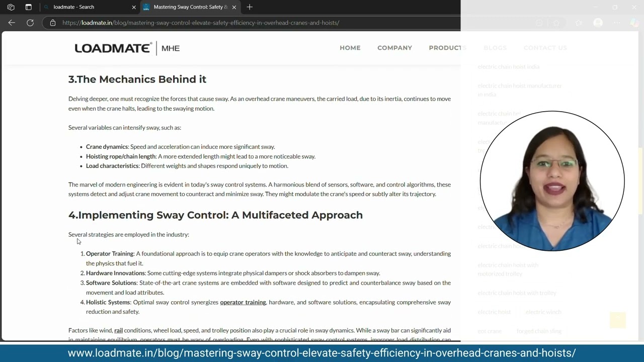Screen dimensions: 644x362
Task: Click the back-to-top button on the page
Action: coord(617,320)
